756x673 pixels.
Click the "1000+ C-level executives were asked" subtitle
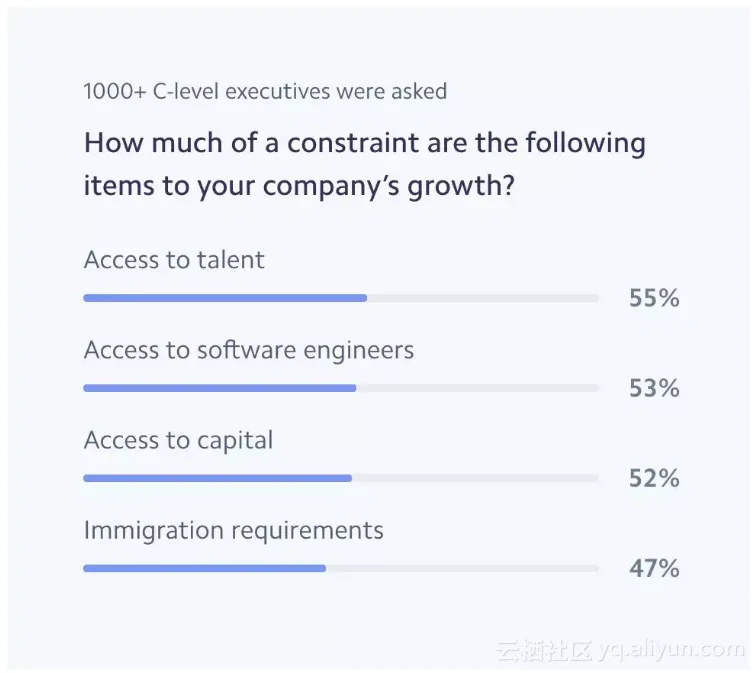265,92
